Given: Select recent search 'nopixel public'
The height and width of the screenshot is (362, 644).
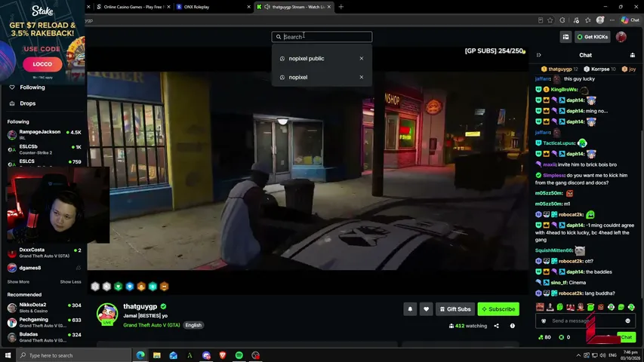Looking at the screenshot, I should [307, 58].
